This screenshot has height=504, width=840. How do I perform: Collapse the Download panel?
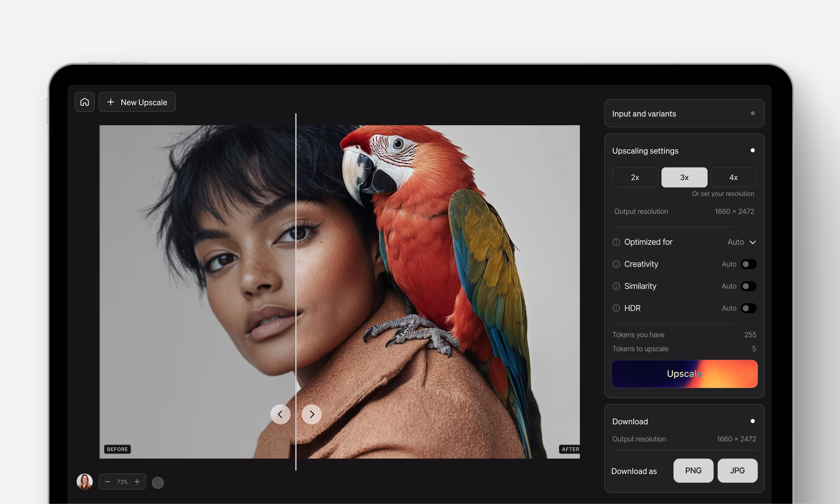[x=753, y=421]
